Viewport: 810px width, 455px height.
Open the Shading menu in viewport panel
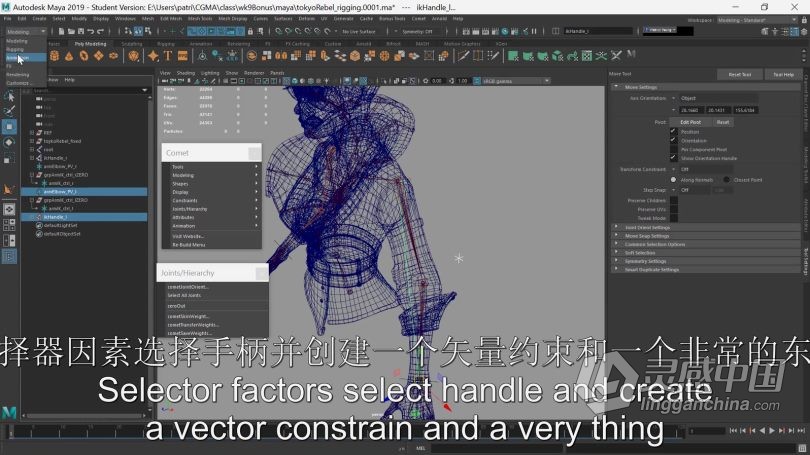(x=186, y=73)
